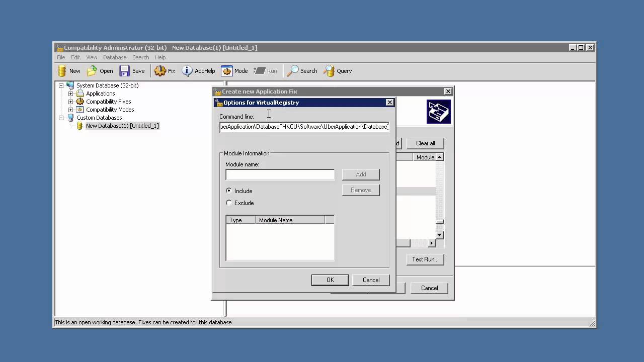Open the Edit menu

pyautogui.click(x=75, y=57)
